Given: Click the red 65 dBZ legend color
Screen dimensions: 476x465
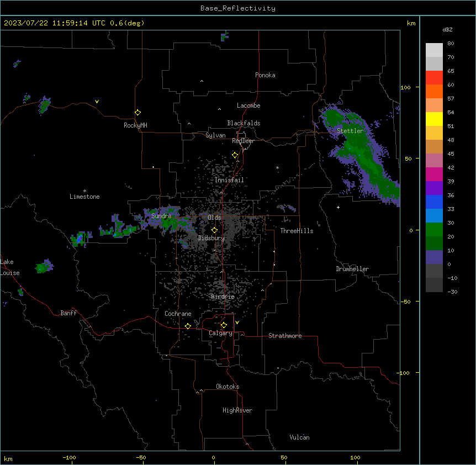Looking at the screenshot, I should pos(434,77).
